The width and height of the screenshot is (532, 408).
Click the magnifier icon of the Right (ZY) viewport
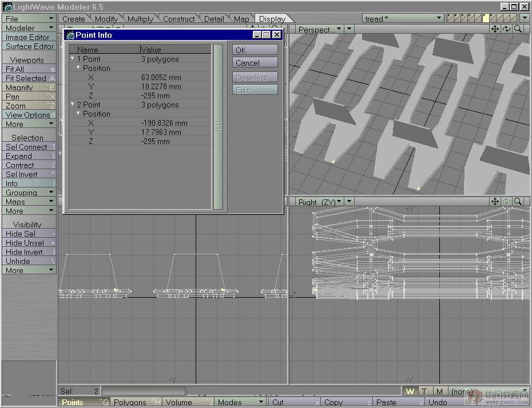pos(518,202)
